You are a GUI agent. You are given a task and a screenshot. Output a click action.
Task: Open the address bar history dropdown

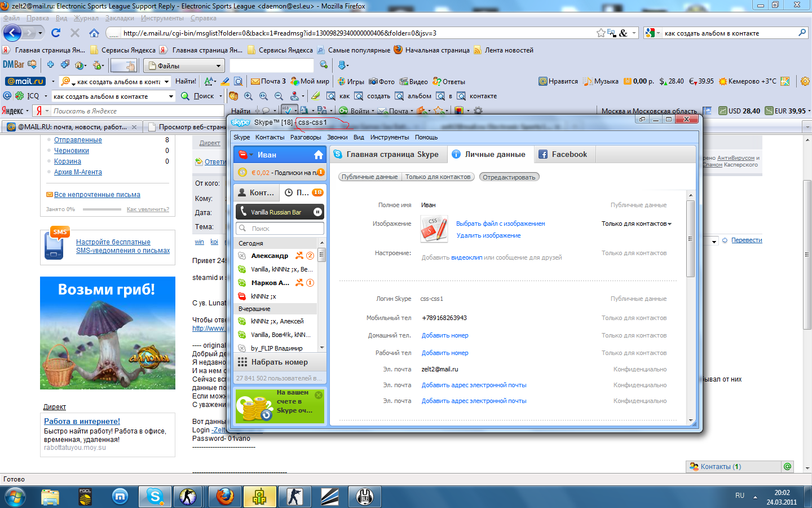tap(634, 33)
